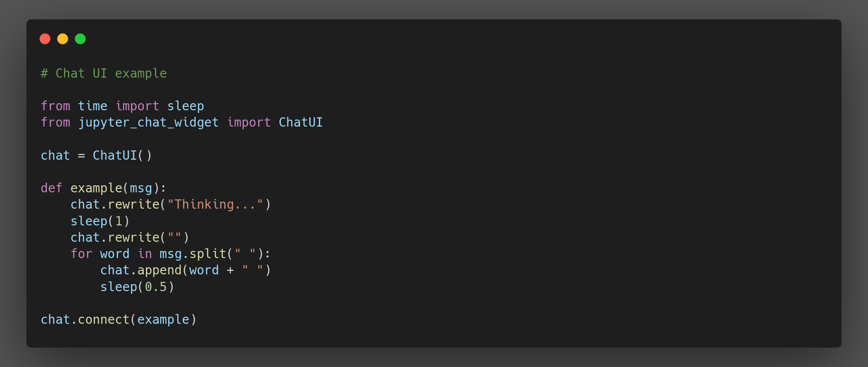
Task: Click the 'def' keyword
Action: [x=52, y=188]
